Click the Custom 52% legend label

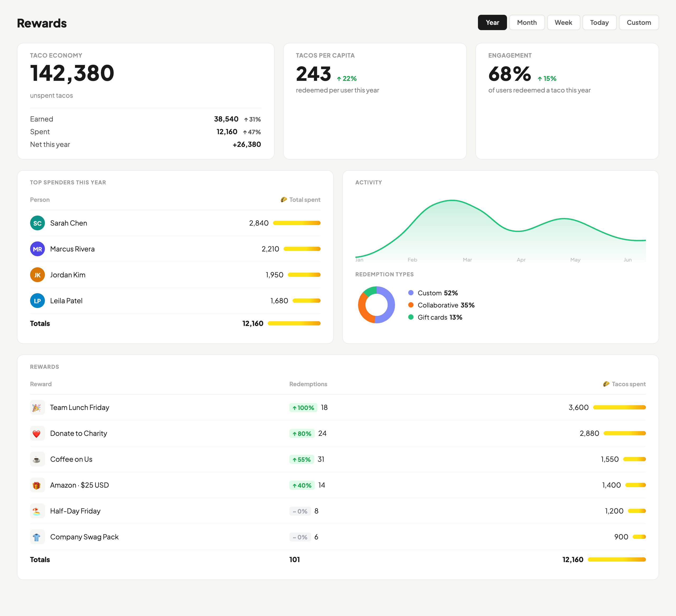(x=438, y=293)
